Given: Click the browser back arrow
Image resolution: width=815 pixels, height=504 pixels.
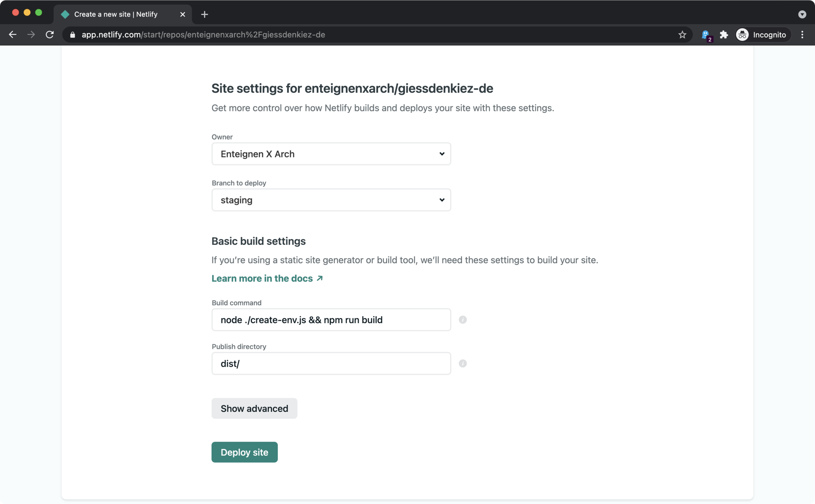Looking at the screenshot, I should pyautogui.click(x=13, y=35).
